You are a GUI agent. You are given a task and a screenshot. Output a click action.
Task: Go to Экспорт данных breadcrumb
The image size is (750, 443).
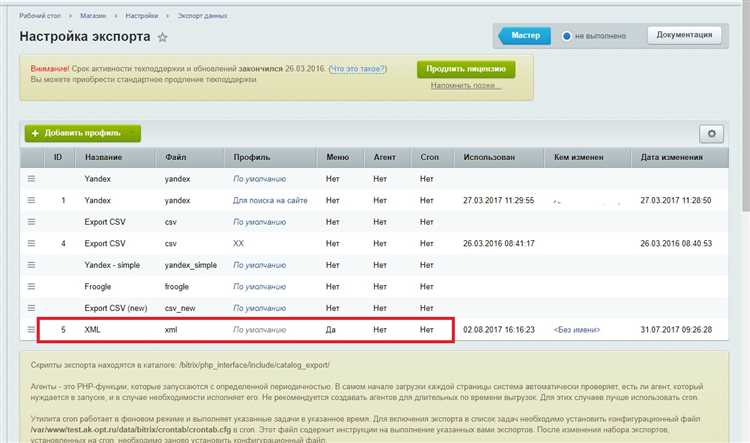(x=202, y=16)
